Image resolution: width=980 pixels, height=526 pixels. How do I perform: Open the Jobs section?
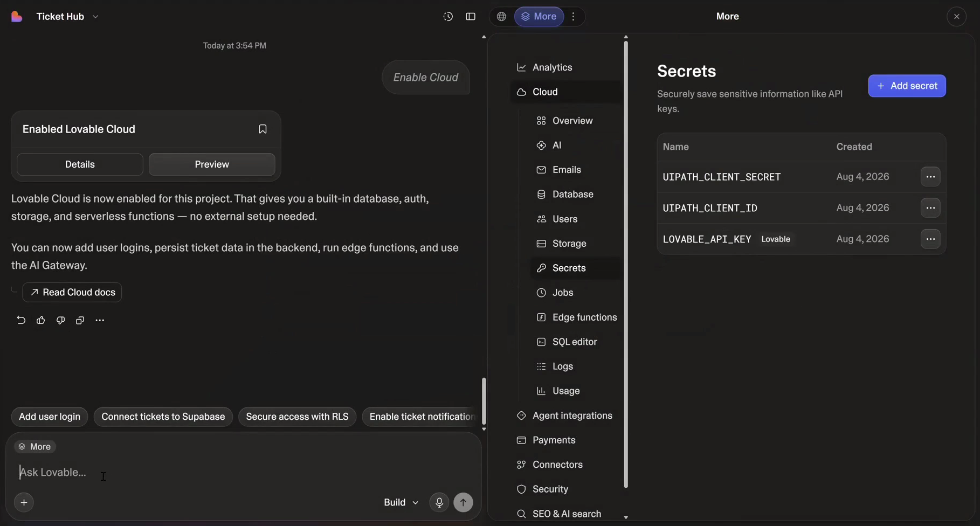click(x=576, y=293)
